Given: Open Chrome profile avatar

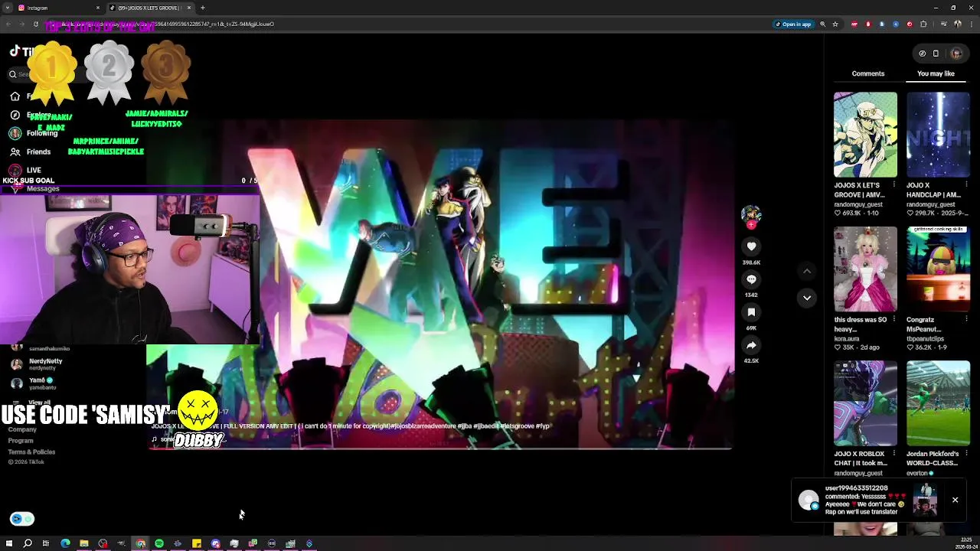Looking at the screenshot, I should (x=958, y=24).
